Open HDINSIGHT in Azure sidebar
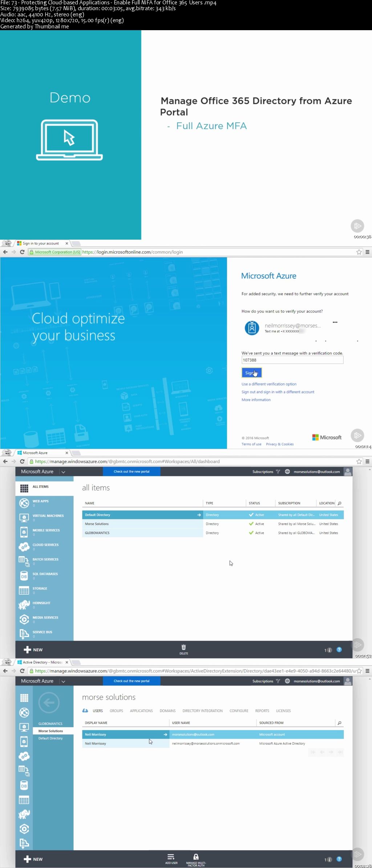 (44, 605)
